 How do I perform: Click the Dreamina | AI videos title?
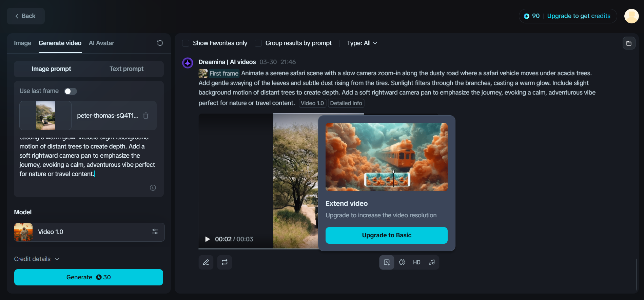[x=227, y=62]
